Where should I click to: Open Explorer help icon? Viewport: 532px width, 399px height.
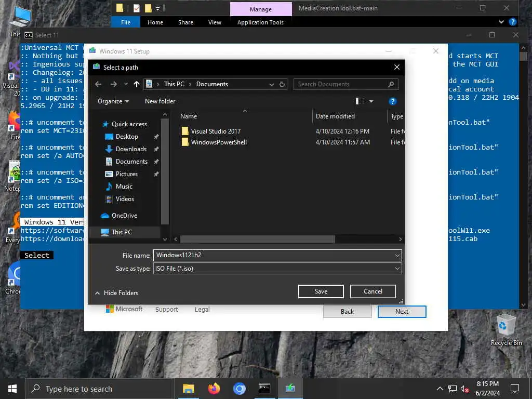point(513,22)
